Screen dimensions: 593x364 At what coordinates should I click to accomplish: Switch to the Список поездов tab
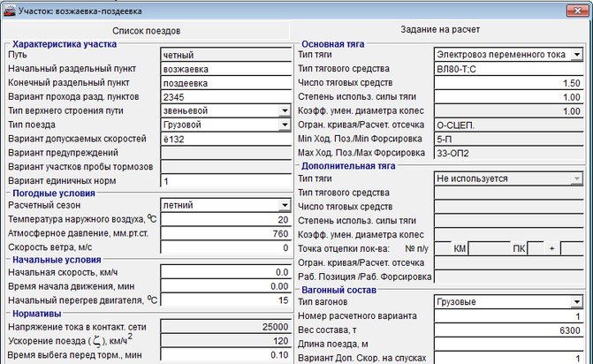146,31
